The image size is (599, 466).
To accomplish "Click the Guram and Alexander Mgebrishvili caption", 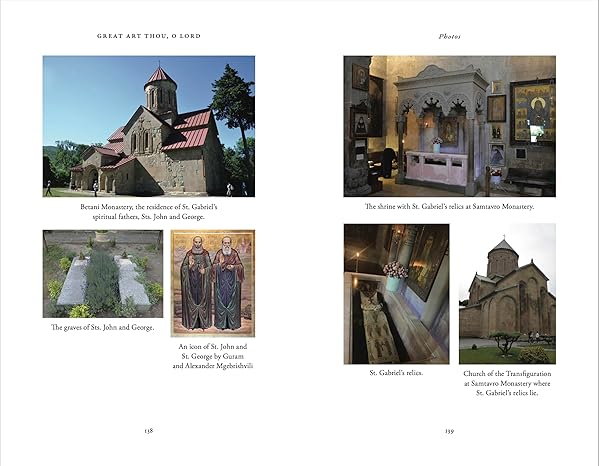I will coord(213,356).
